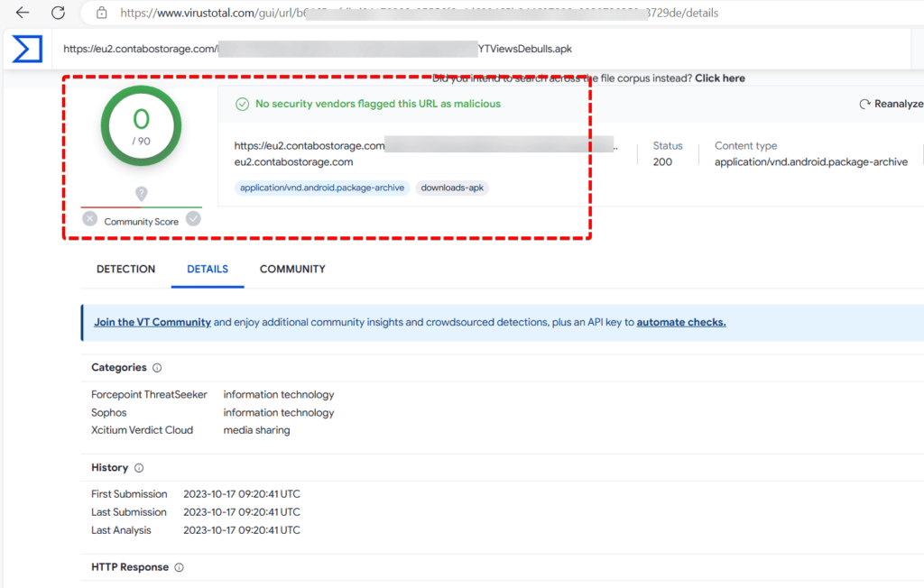The height and width of the screenshot is (588, 924).
Task: Go back using the browser back arrow
Action: [23, 13]
